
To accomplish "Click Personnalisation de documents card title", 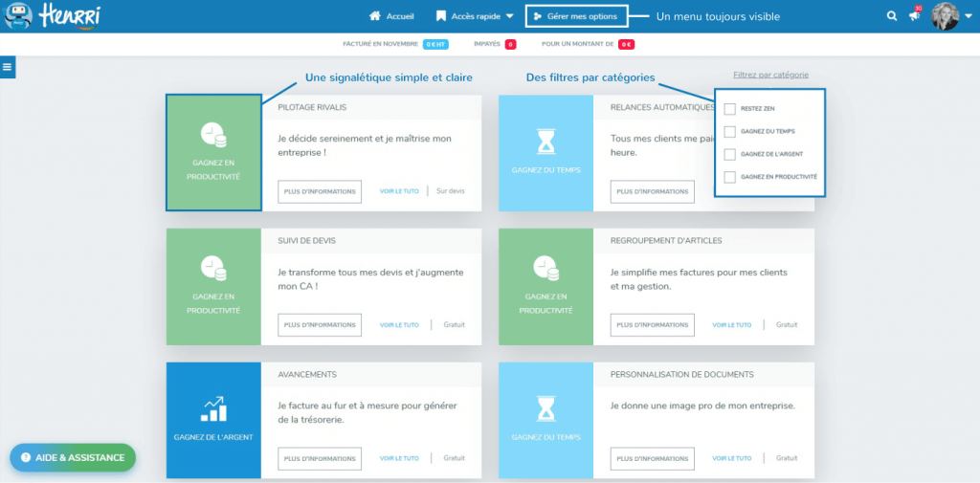I will point(681,374).
